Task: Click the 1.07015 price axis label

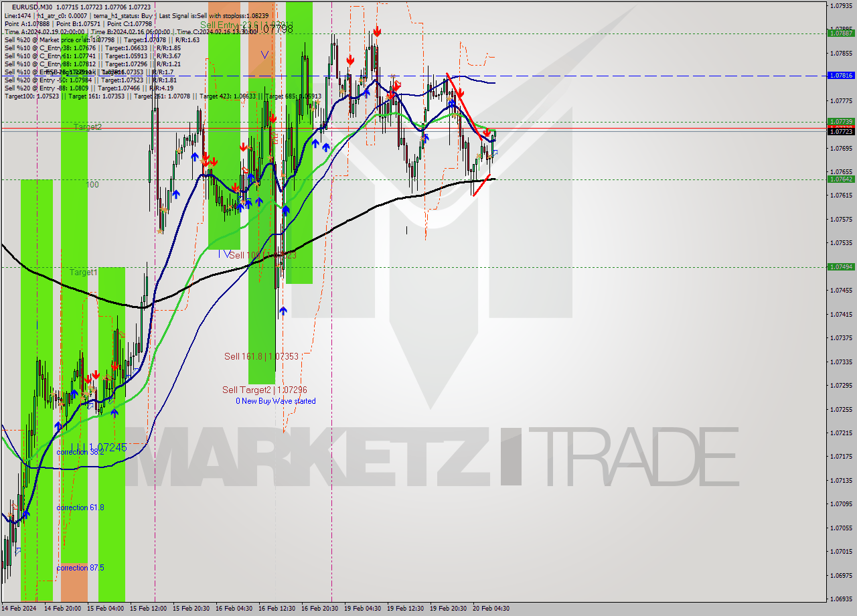Action: (841, 551)
